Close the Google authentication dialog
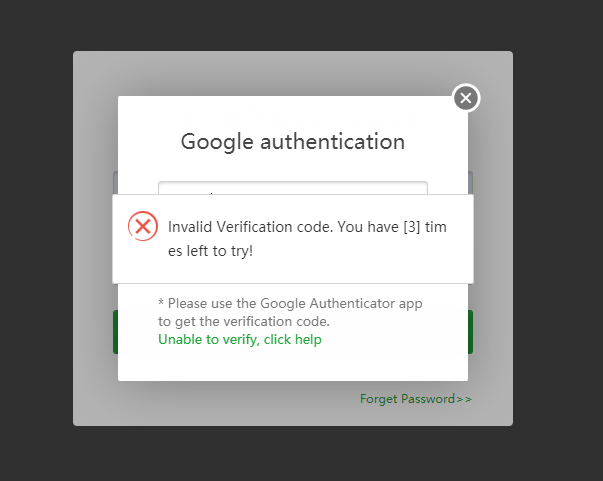This screenshot has height=481, width=603. coord(466,98)
